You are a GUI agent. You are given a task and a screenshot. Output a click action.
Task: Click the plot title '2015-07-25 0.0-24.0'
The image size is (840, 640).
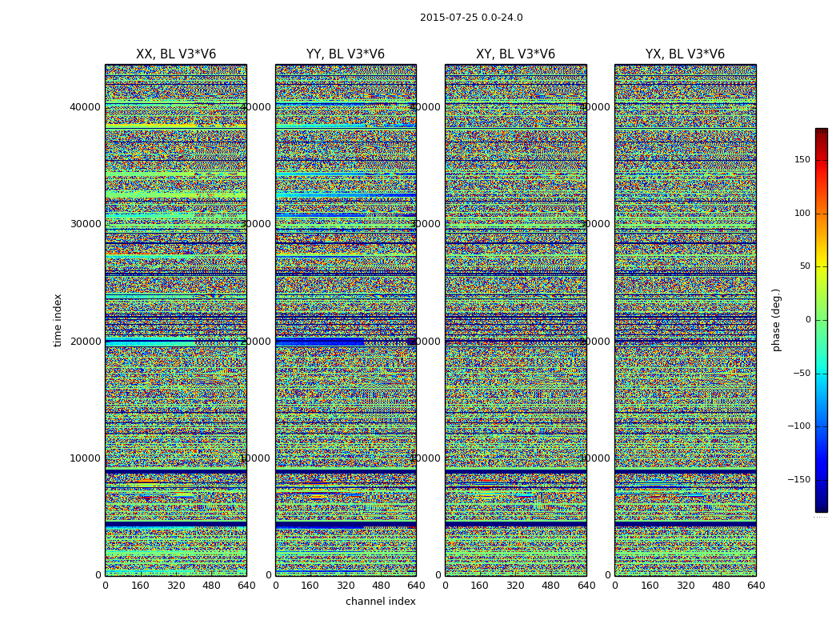[471, 18]
